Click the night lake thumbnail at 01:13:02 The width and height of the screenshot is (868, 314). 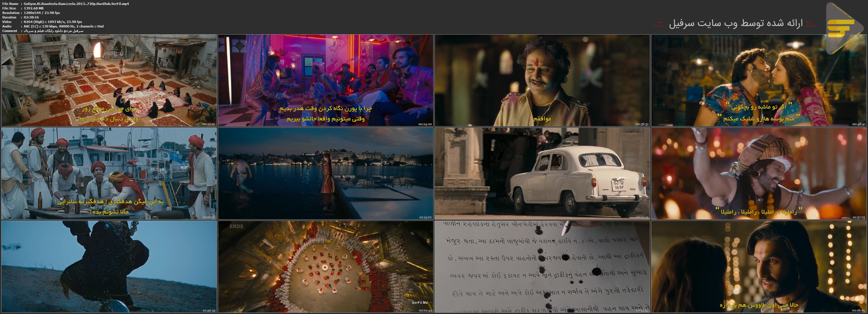(x=326, y=173)
